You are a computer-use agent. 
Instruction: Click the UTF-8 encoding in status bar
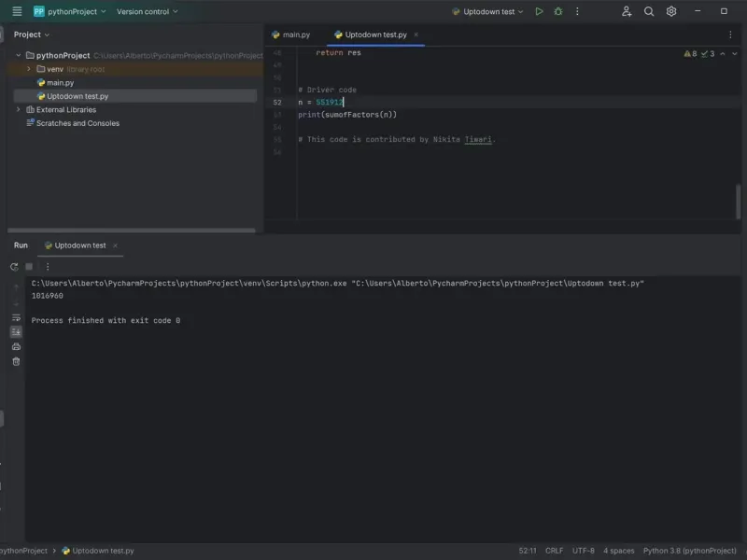point(583,551)
